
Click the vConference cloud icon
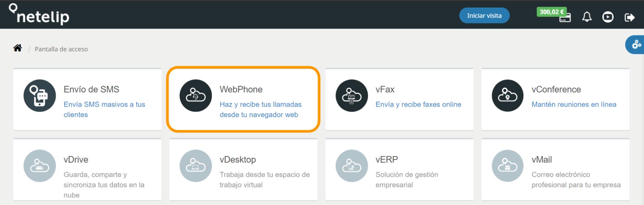508,96
